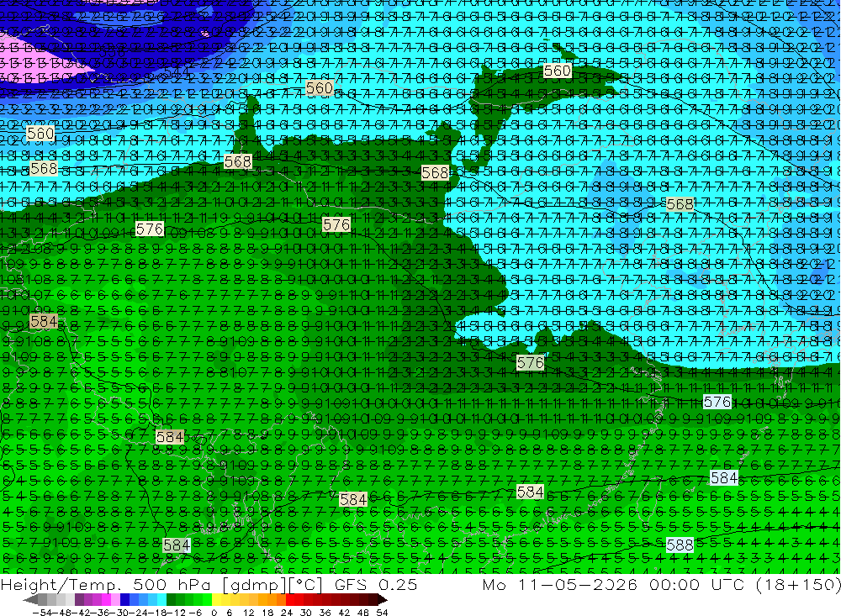841x616 pixels.
Task: Click the dark maroon right arrow of color scale
Action: point(382,599)
